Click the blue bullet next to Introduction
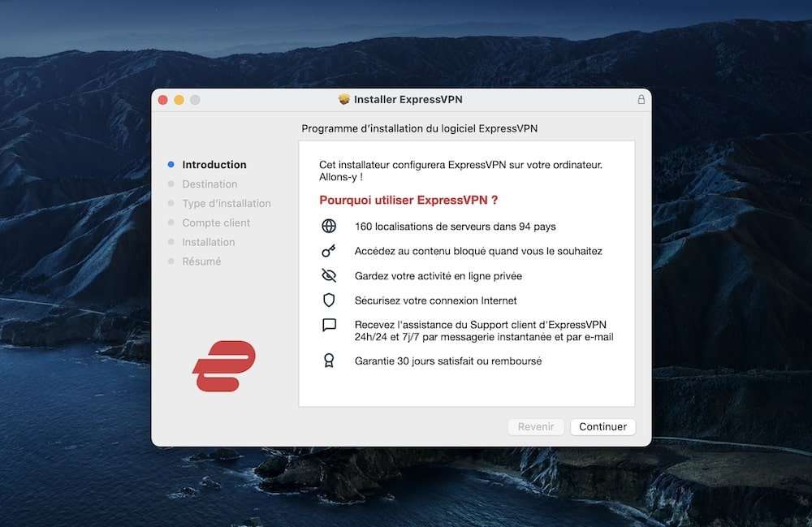812x527 pixels. coord(171,165)
